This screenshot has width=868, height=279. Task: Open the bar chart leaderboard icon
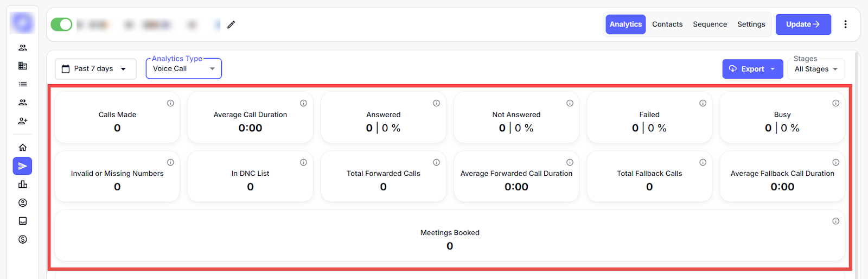(x=23, y=185)
